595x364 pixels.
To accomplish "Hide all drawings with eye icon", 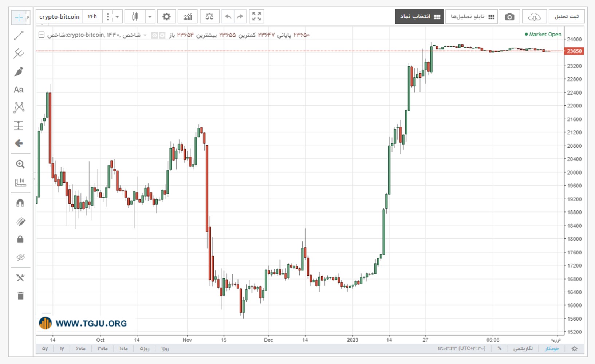I will coord(20,257).
